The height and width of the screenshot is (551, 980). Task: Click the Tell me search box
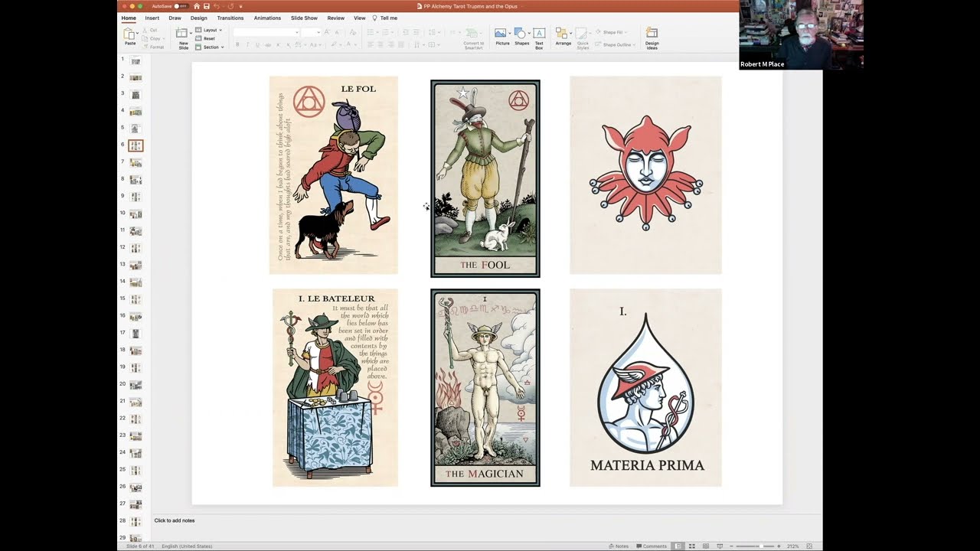[x=385, y=18]
